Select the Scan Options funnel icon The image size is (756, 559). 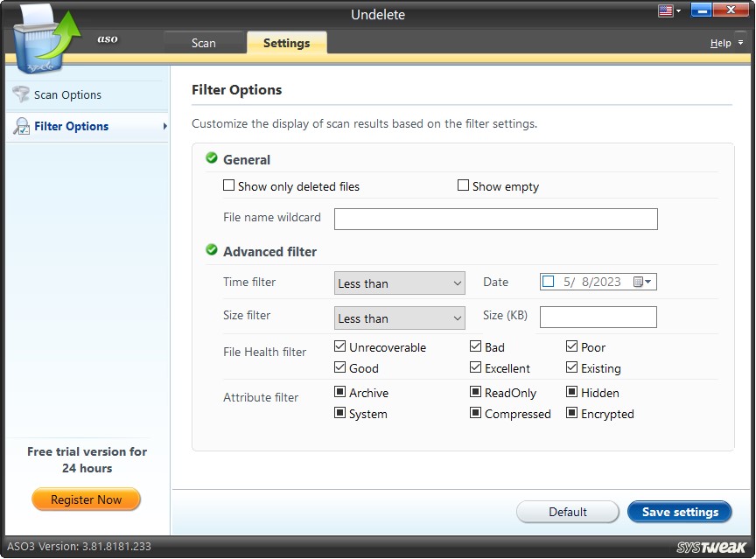(19, 94)
